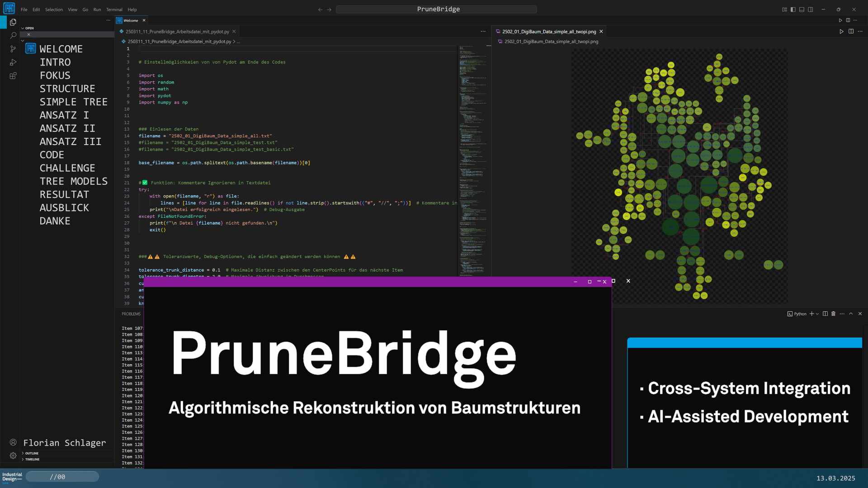
Task: Toggle the bottom panel layout button
Action: pyautogui.click(x=802, y=9)
